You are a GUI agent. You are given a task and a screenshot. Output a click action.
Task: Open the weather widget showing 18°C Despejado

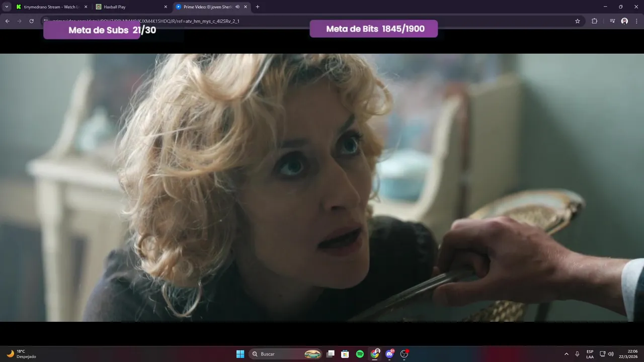22,354
